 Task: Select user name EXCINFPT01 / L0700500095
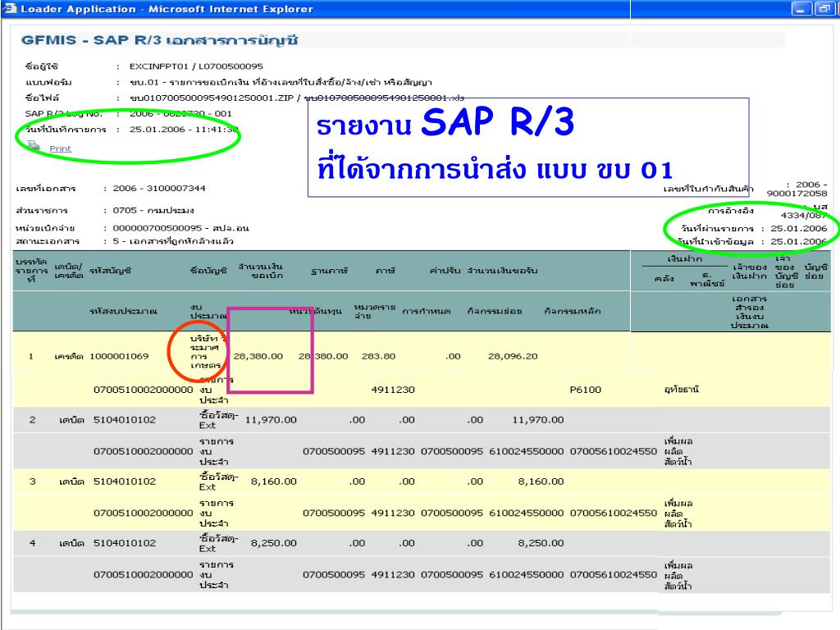[x=196, y=66]
